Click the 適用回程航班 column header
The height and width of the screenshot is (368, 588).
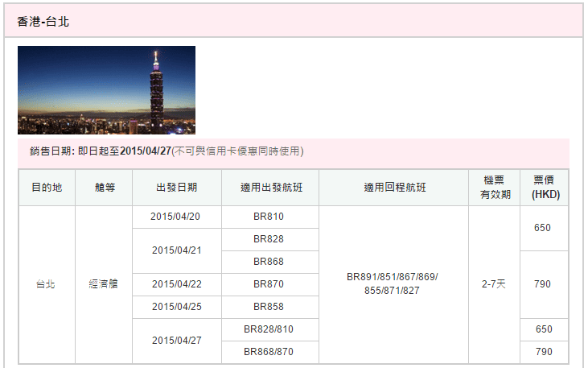[393, 188]
